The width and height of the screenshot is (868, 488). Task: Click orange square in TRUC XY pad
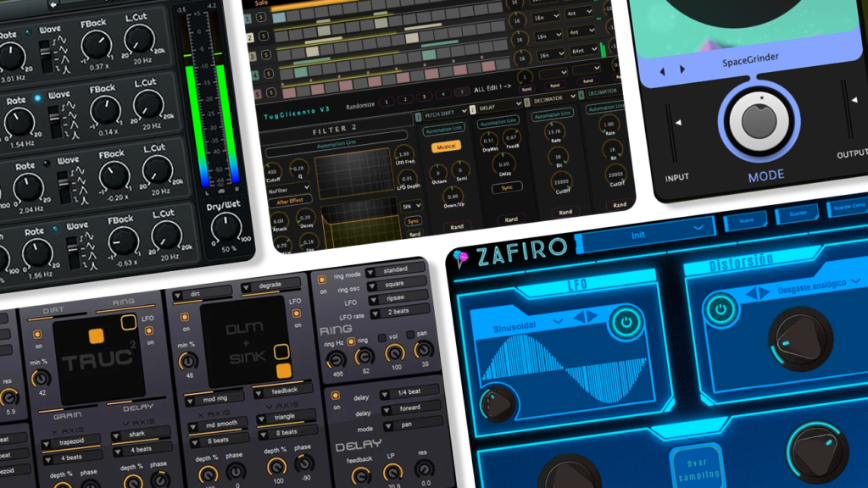click(96, 335)
